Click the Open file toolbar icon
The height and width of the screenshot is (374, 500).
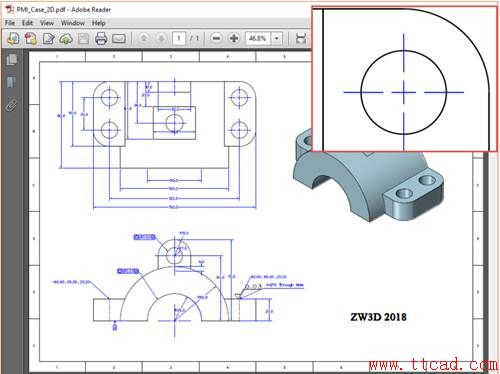[13, 39]
